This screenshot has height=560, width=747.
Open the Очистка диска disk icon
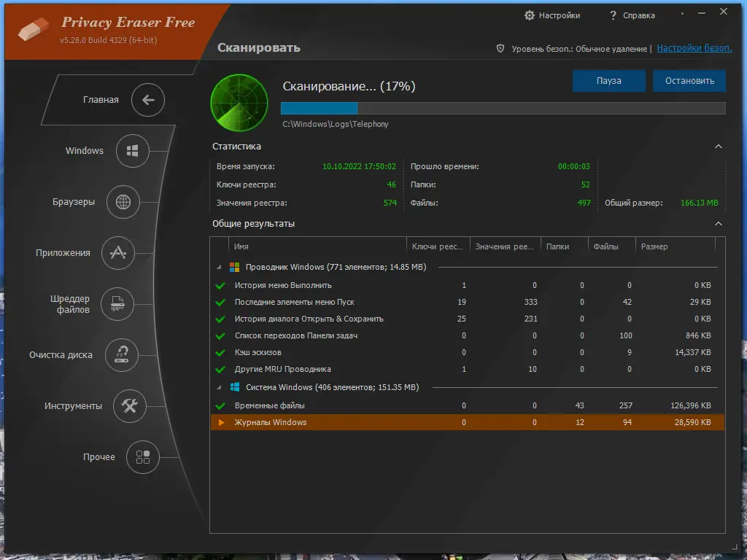click(122, 355)
